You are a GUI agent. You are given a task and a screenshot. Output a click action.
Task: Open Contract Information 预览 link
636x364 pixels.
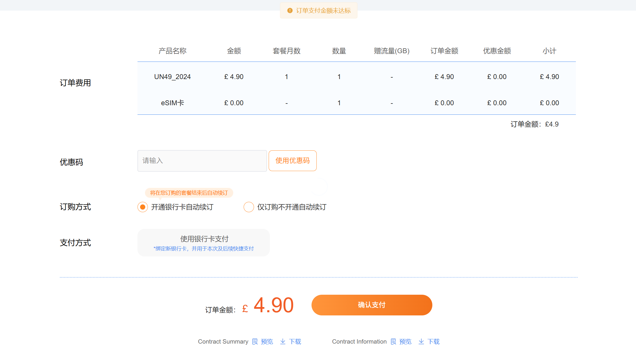[x=405, y=342]
